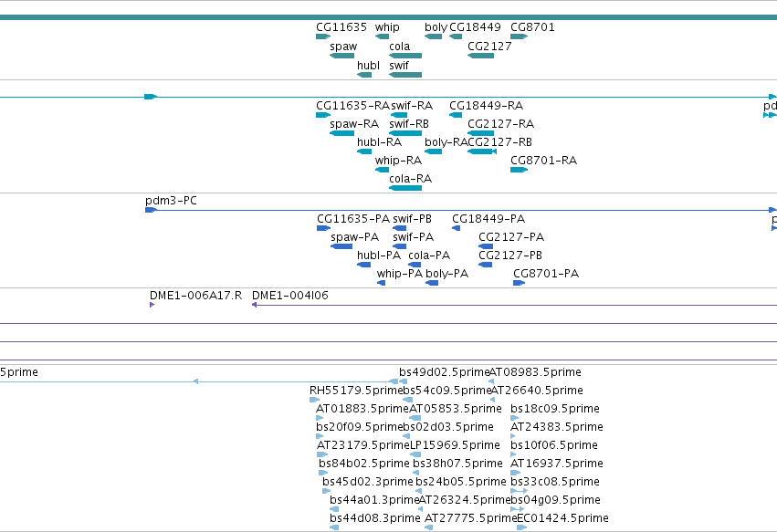Screen dimensions: 777x532
Task: Click the whip-PA protein feature
Action: (x=381, y=283)
